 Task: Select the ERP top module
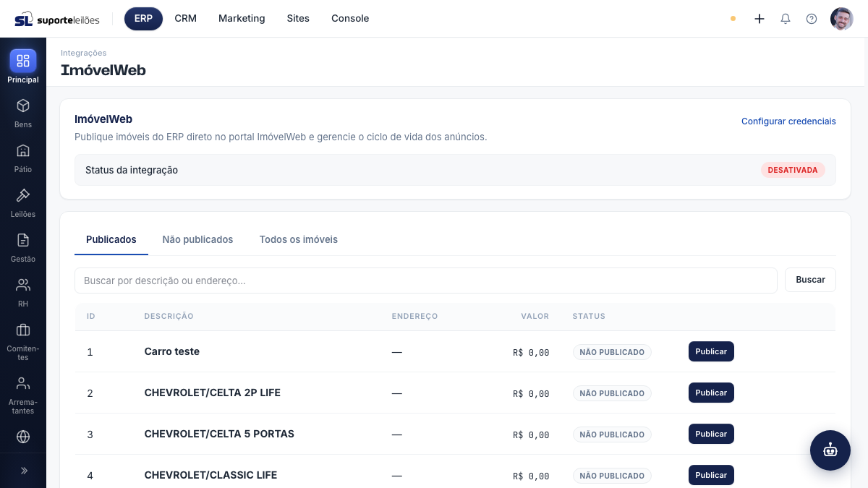[143, 19]
